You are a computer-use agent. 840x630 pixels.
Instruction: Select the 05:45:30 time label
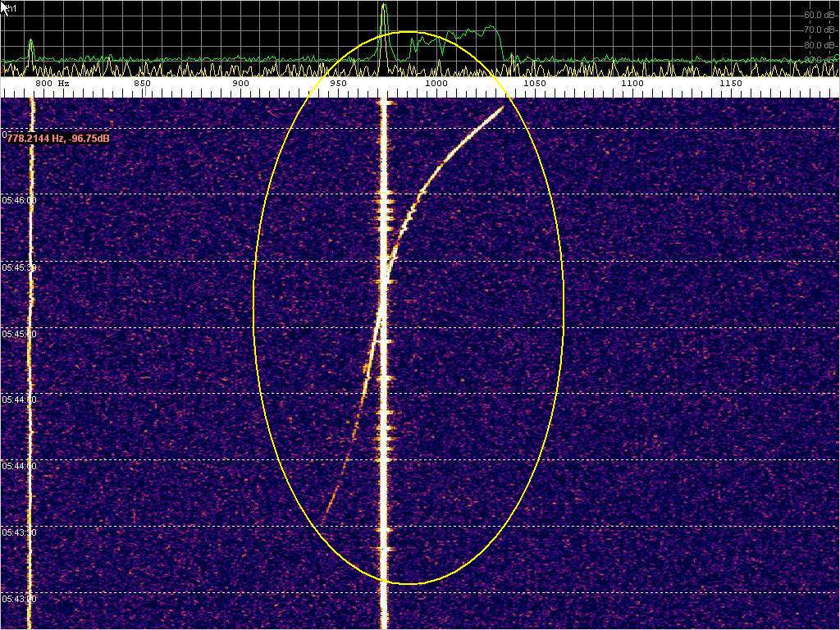(20, 267)
